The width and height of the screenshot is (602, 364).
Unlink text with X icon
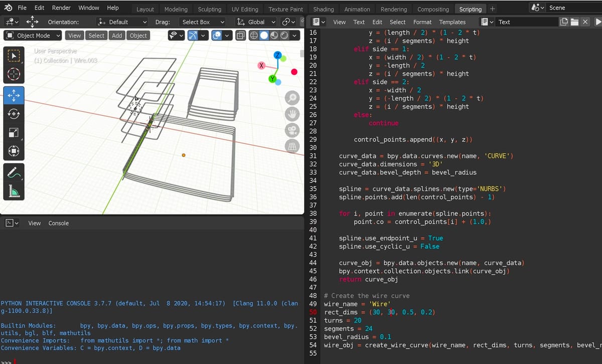585,22
